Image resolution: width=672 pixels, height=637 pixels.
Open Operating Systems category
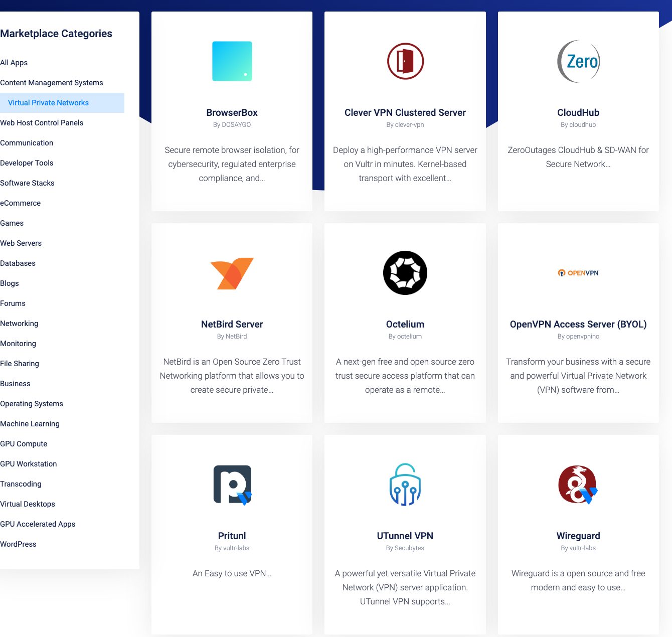click(32, 404)
